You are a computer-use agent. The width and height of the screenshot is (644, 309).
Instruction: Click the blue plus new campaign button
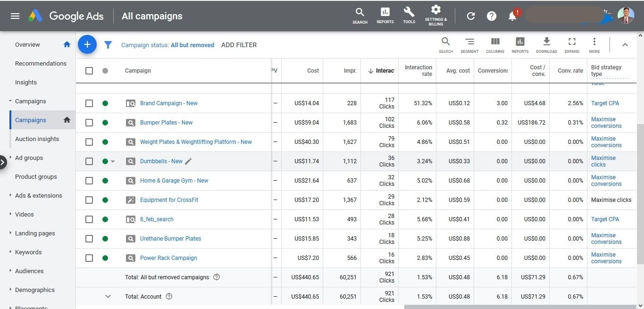tap(87, 45)
